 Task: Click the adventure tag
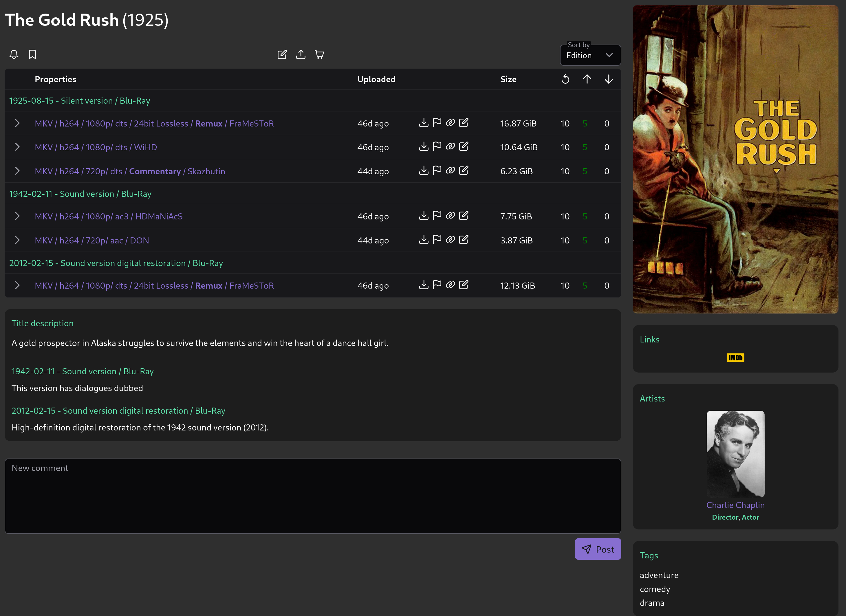pos(659,575)
